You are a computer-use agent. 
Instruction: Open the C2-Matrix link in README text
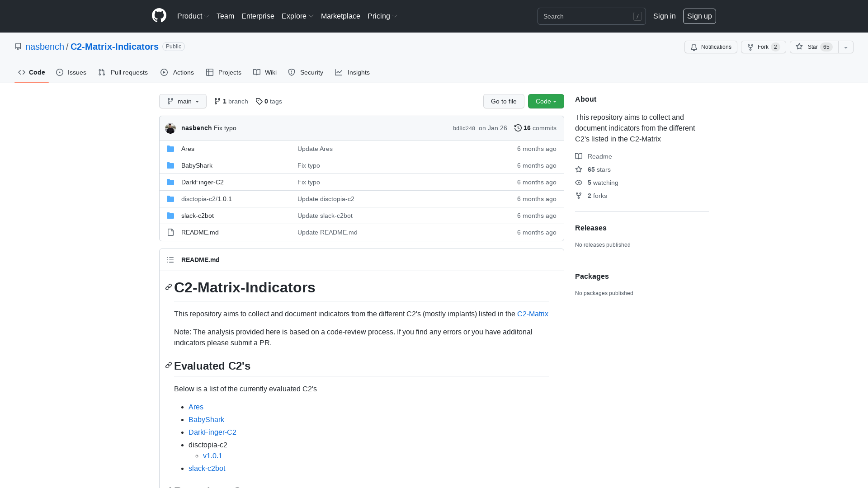click(x=533, y=314)
